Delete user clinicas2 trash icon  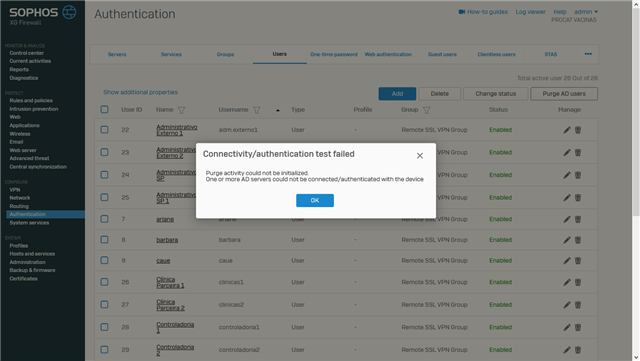578,305
